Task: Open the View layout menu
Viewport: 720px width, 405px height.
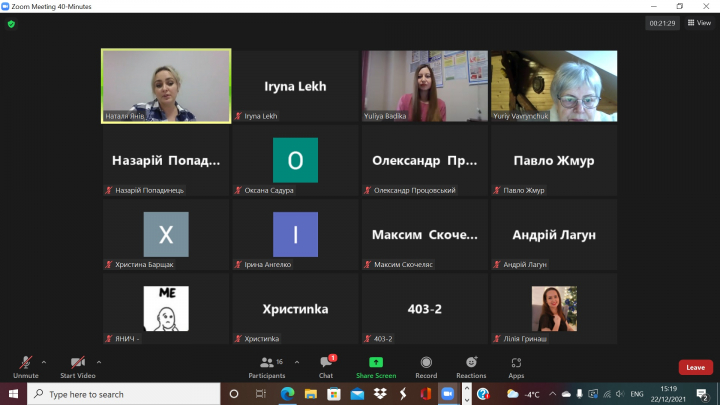Action: pyautogui.click(x=698, y=23)
